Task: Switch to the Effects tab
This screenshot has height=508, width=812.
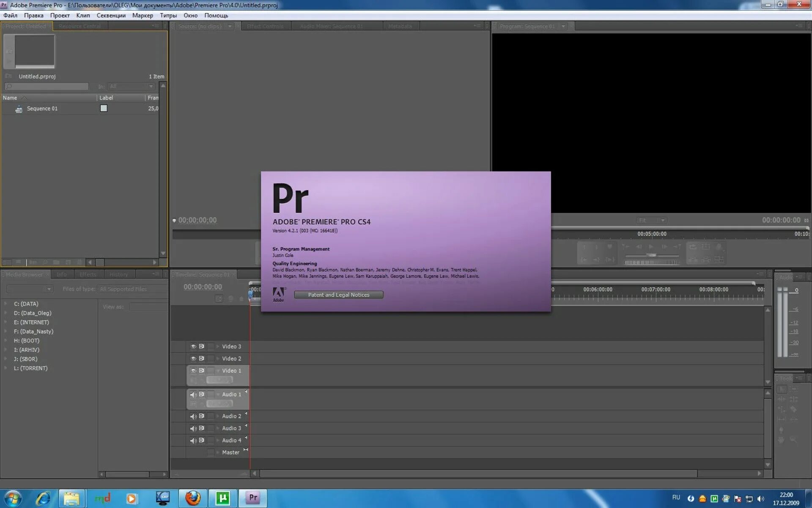Action: pyautogui.click(x=88, y=274)
